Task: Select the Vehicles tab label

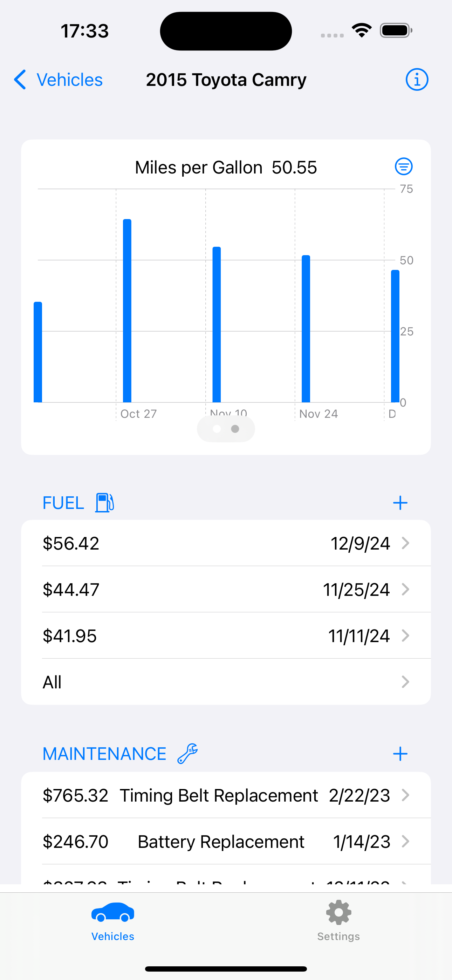Action: click(x=112, y=936)
